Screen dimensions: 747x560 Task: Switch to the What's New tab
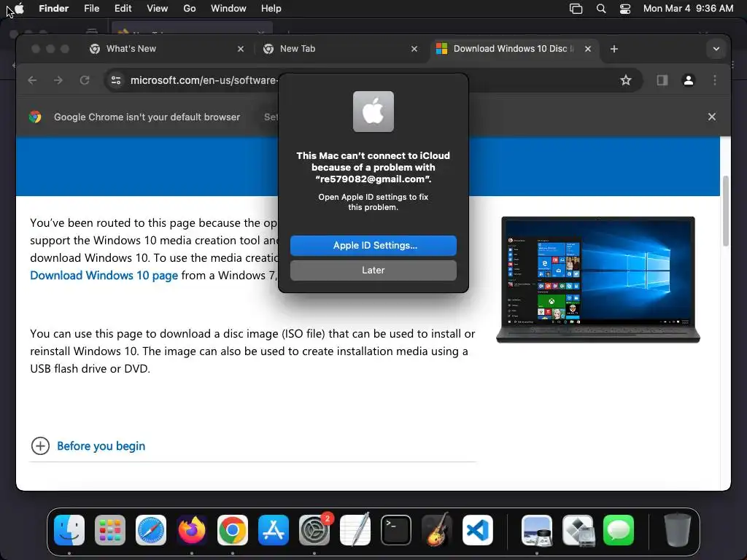pyautogui.click(x=167, y=49)
